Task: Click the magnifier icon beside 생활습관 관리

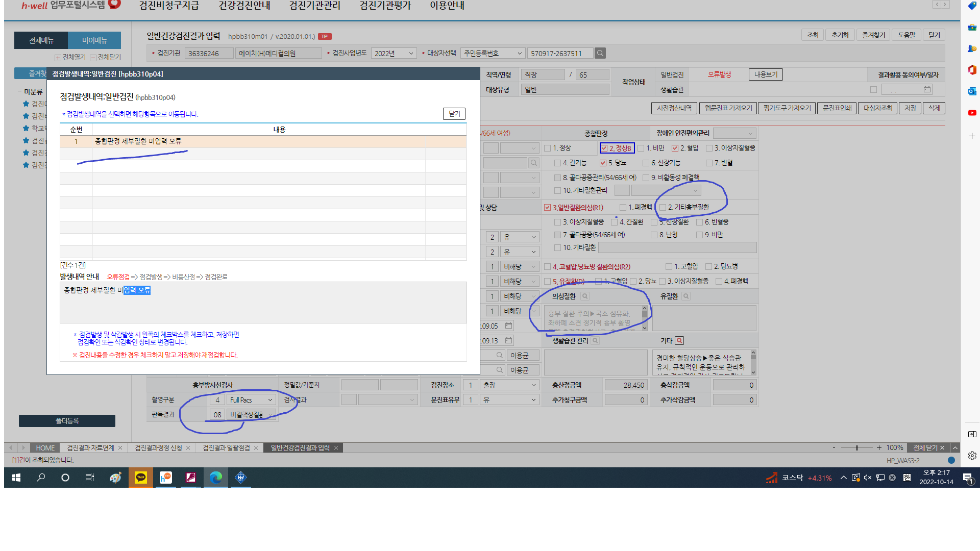Action: 595,340
